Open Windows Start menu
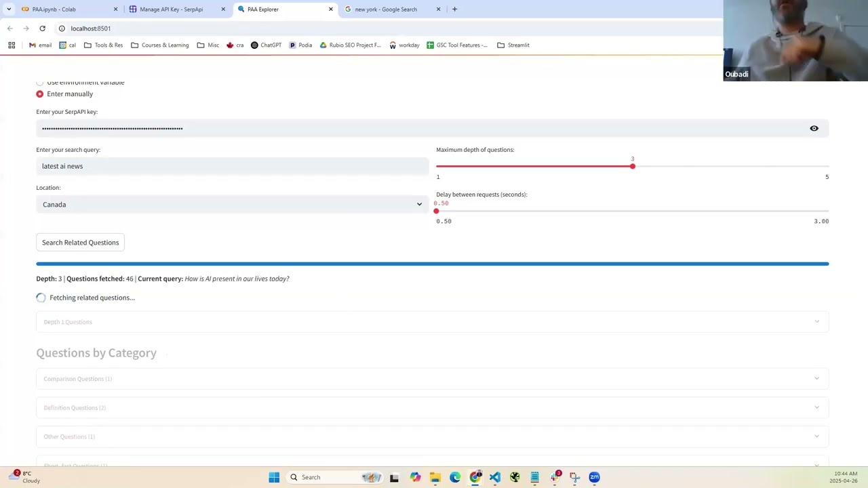 pyautogui.click(x=274, y=477)
